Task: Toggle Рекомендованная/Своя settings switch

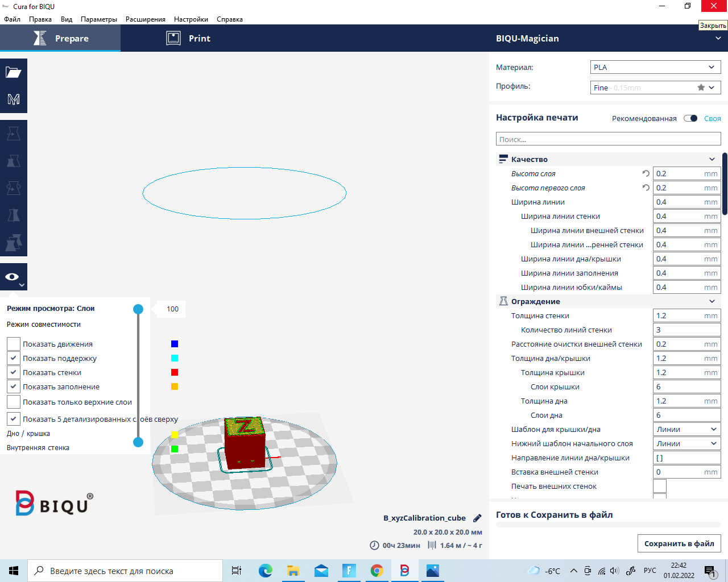Action: [x=690, y=118]
